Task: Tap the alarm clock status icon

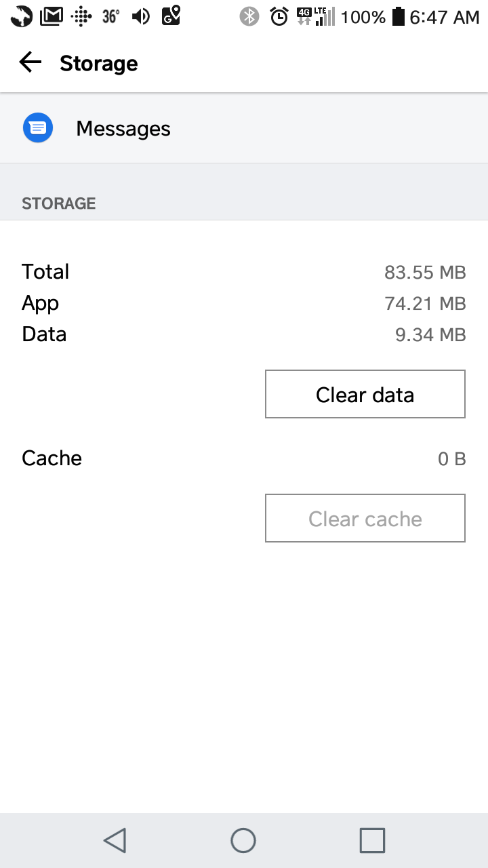Action: [279, 16]
